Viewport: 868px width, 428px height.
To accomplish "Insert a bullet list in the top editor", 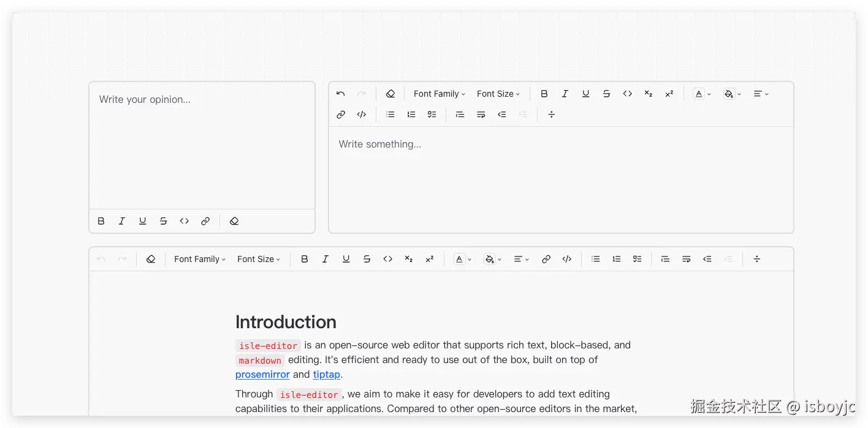I will point(390,115).
